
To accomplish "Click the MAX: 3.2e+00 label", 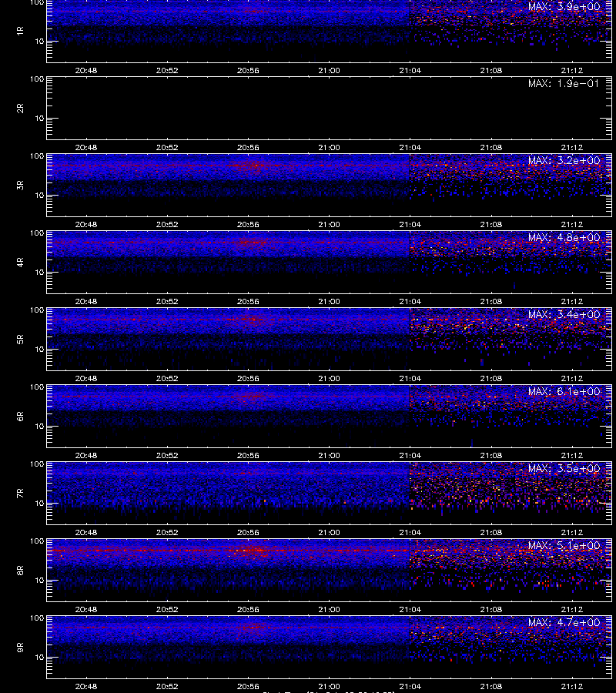I will click(x=564, y=160).
